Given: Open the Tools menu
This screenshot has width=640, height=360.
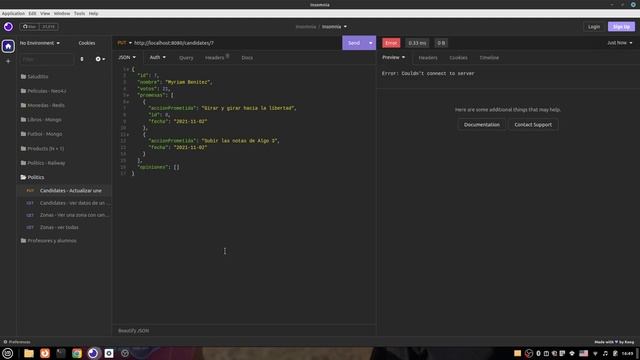Looking at the screenshot, I should click(79, 13).
